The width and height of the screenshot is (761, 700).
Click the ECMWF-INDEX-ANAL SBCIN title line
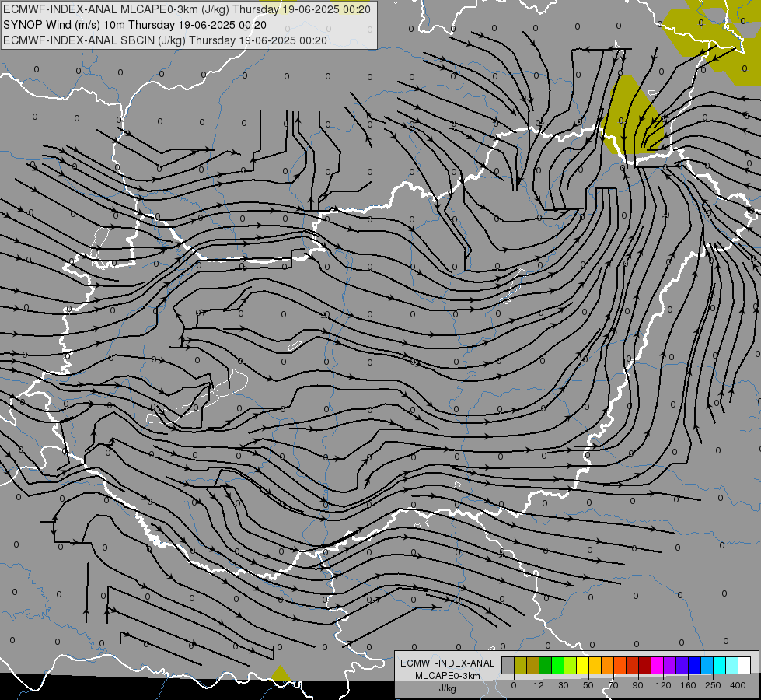pos(165,40)
